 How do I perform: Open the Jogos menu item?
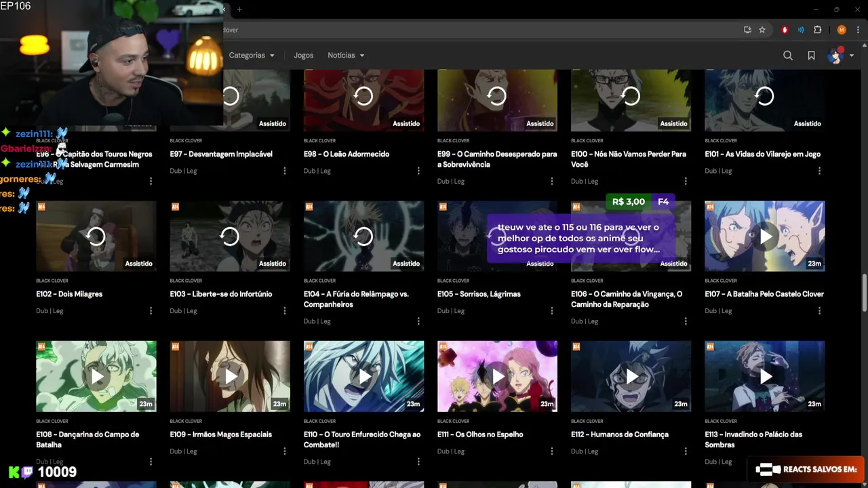pos(304,56)
